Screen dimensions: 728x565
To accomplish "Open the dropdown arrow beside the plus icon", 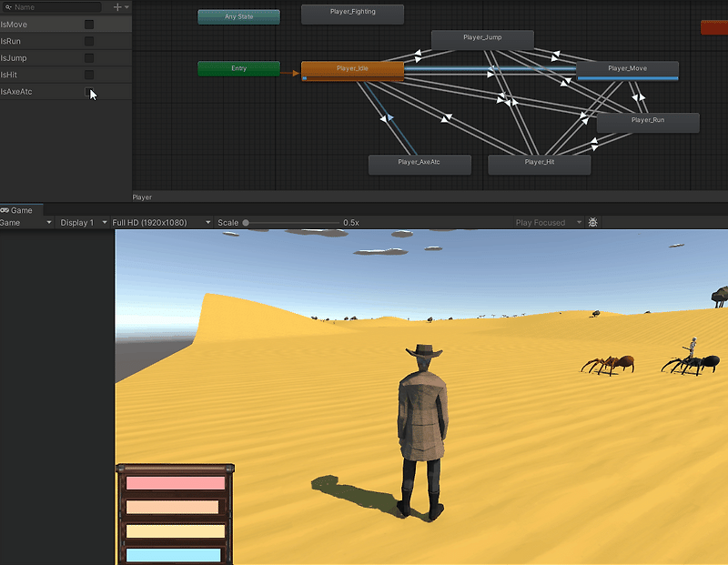I will (126, 7).
